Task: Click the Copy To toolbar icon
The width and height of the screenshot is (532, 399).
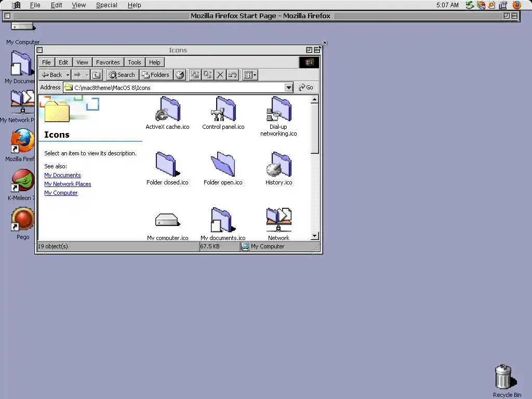Action: [x=208, y=75]
